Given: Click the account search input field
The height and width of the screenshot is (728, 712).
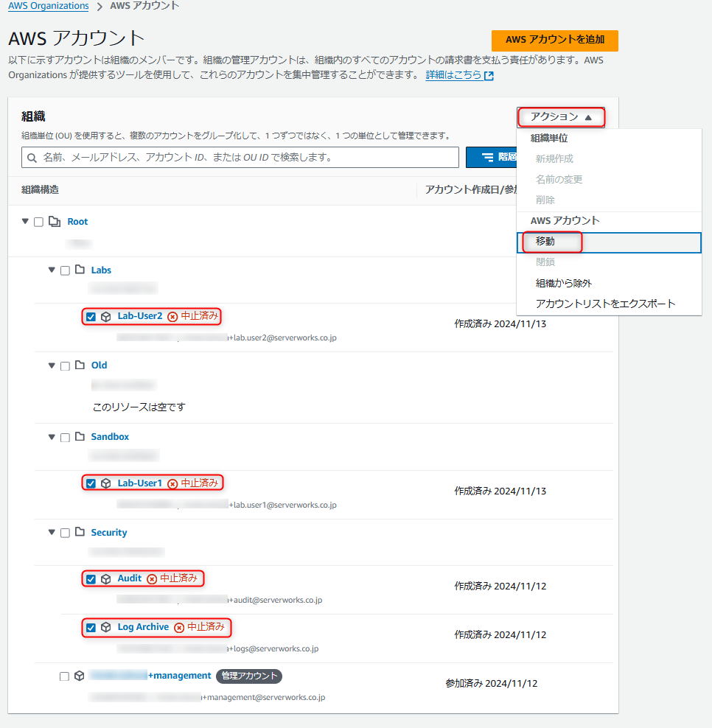Looking at the screenshot, I should [x=240, y=158].
